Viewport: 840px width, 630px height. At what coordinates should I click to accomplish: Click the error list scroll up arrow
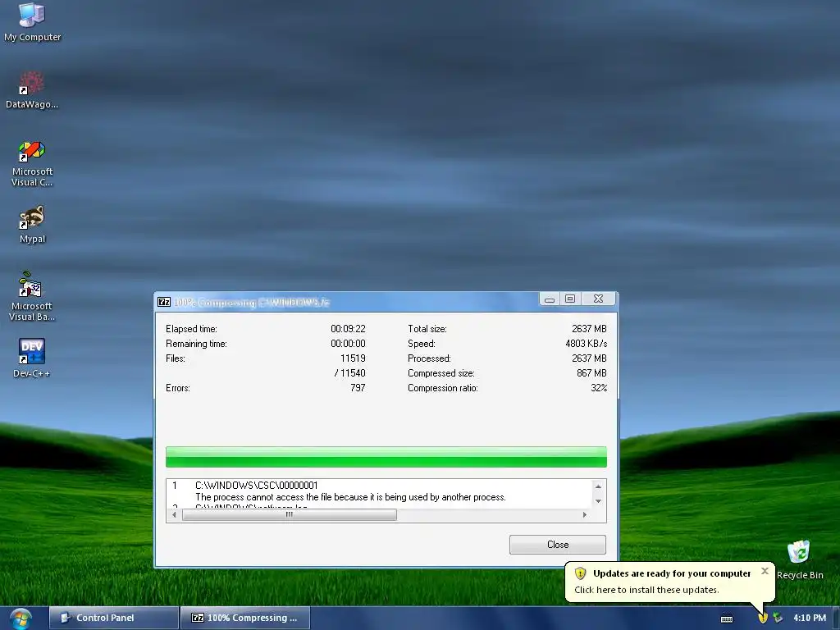point(598,486)
